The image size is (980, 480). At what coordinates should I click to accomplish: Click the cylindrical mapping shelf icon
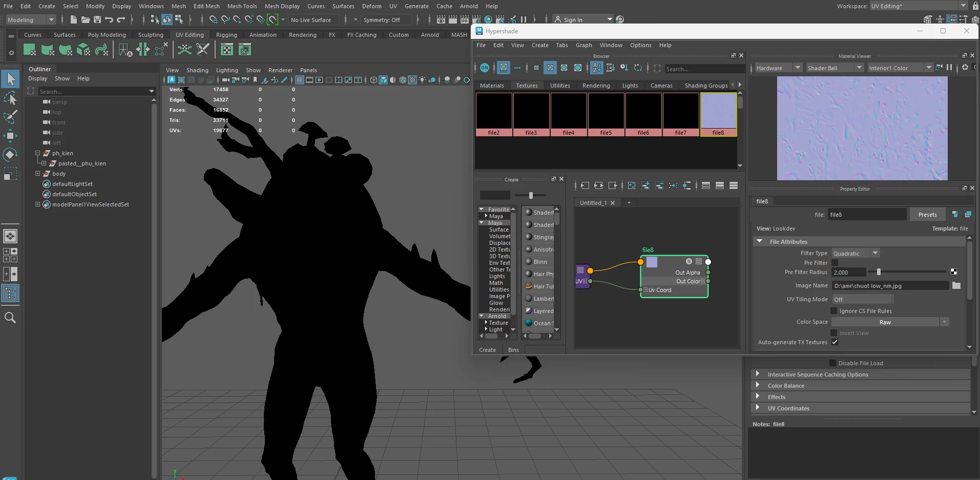pyautogui.click(x=48, y=50)
